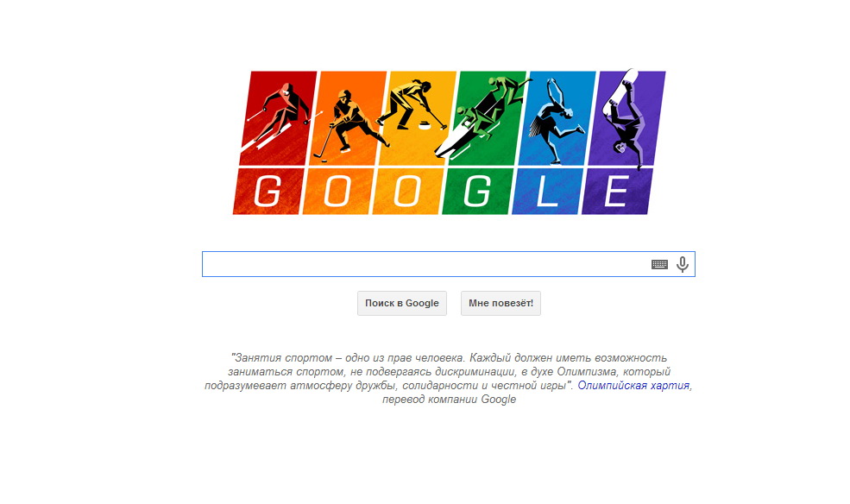The width and height of the screenshot is (850, 504).
Task: Focus the Google search input field
Action: point(425,264)
